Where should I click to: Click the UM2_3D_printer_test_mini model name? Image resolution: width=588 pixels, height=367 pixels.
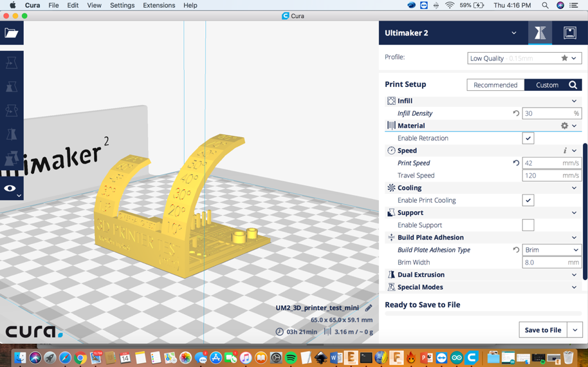[317, 308]
